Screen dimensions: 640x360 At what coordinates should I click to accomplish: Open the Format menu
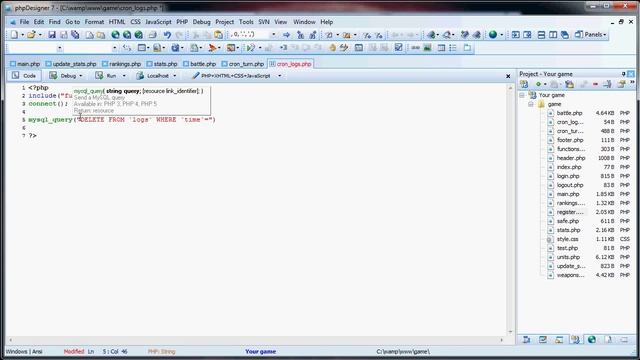(94, 22)
